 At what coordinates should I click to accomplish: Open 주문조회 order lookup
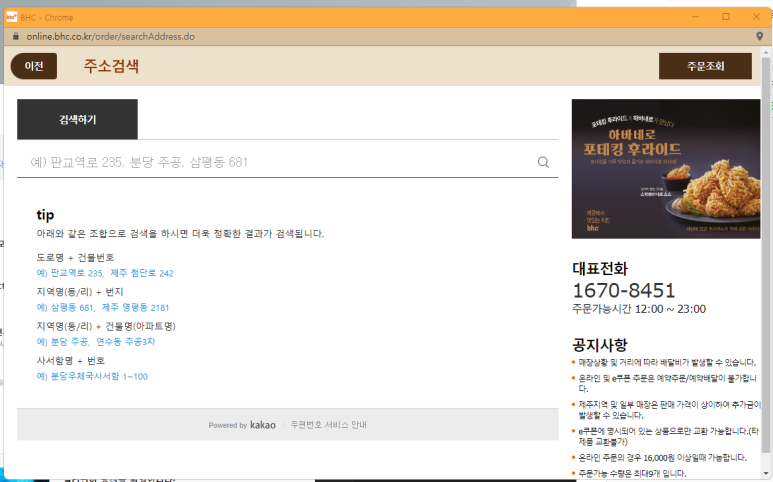[705, 66]
